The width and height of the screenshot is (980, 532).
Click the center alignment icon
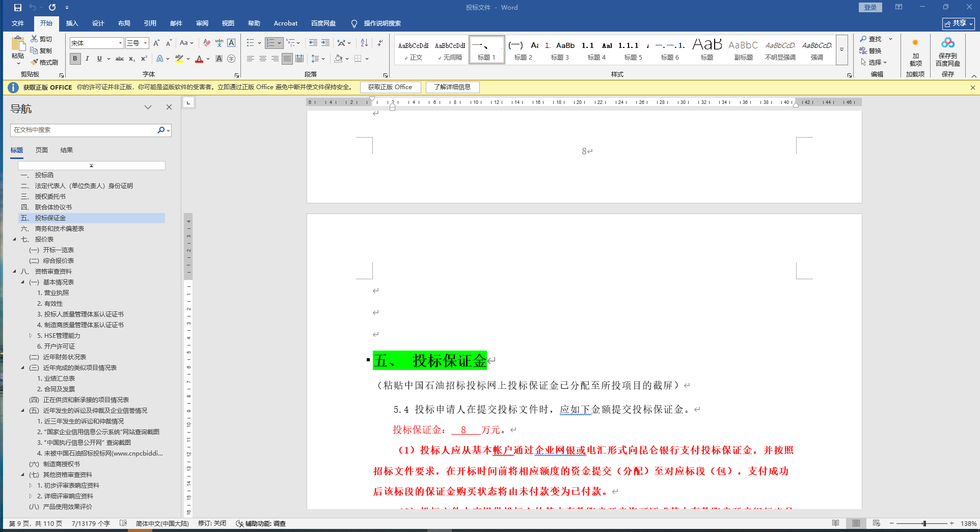click(263, 59)
